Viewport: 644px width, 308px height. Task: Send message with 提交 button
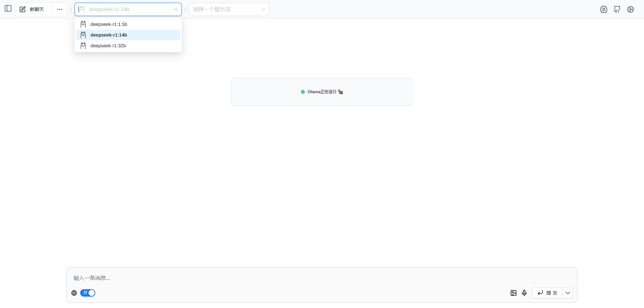547,293
